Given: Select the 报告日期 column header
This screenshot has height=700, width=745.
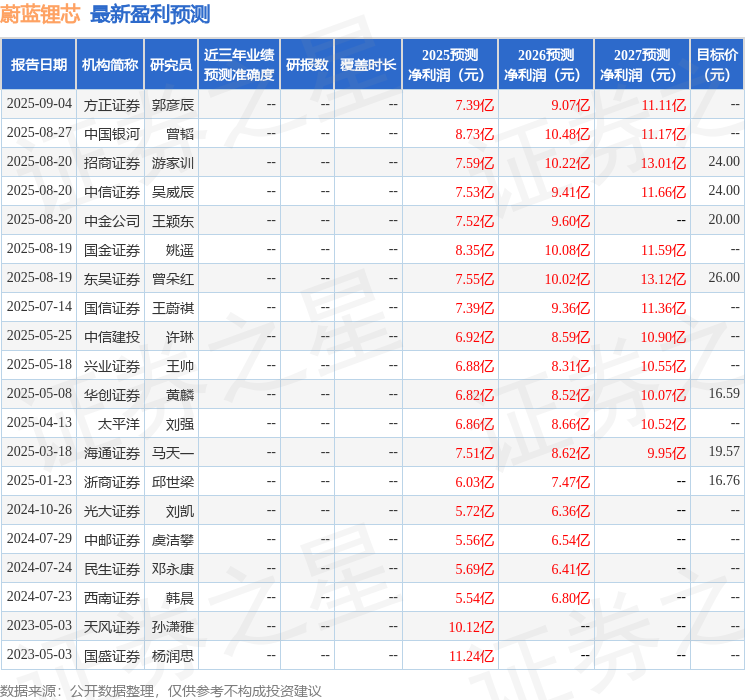Looking at the screenshot, I should [39, 65].
